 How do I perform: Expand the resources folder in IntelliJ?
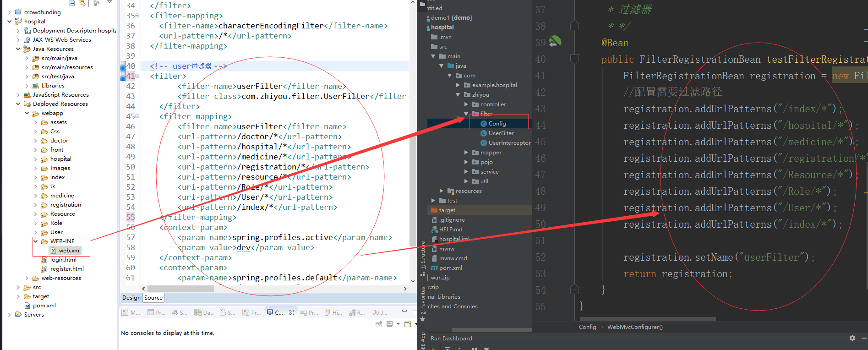(442, 191)
